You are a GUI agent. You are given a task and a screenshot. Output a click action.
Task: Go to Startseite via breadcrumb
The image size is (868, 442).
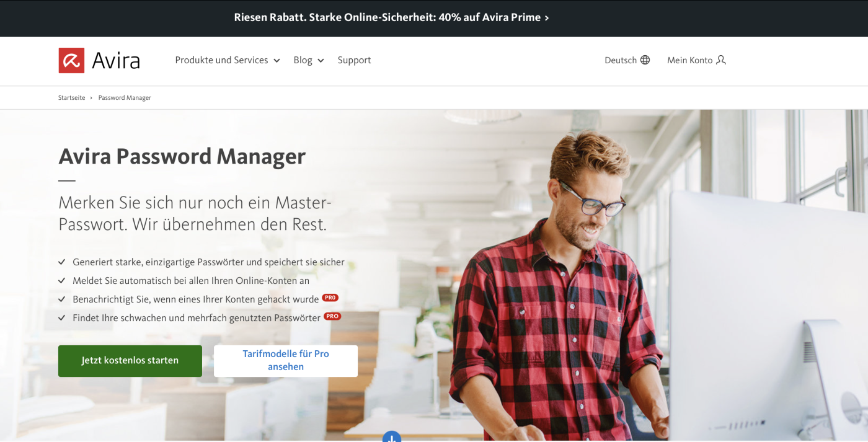coord(71,98)
